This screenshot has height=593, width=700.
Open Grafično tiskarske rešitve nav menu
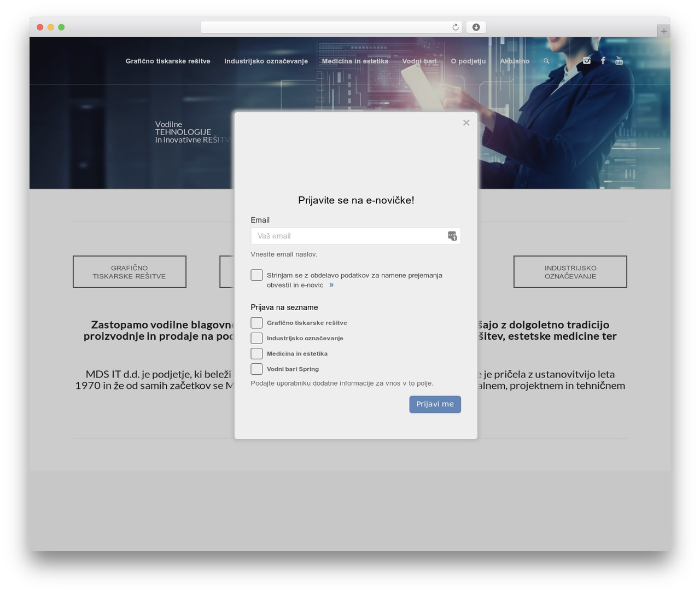coord(168,61)
